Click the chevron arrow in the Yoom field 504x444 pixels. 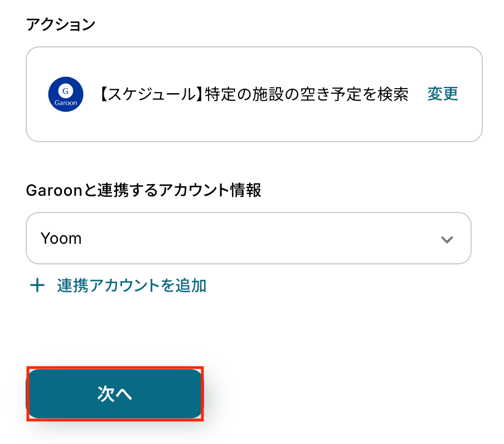click(447, 239)
